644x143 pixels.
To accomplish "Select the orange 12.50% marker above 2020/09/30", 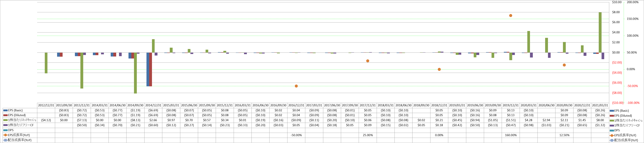I will (x=564, y=65).
